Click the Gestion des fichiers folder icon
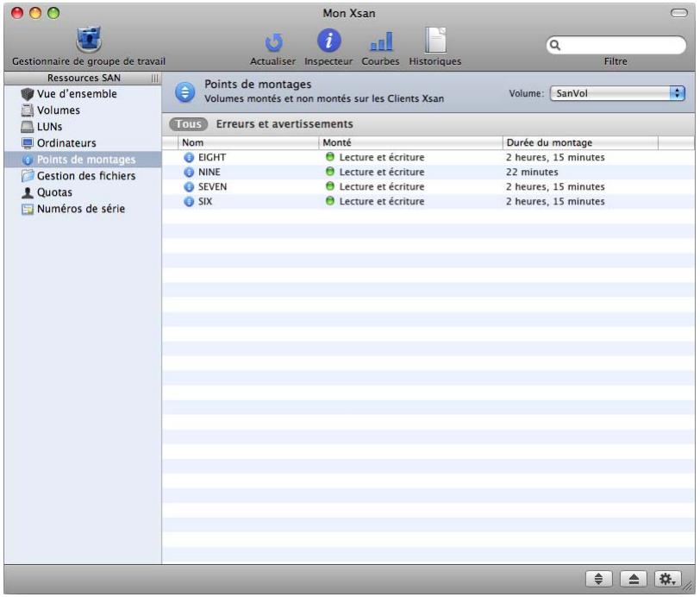The height and width of the screenshot is (597, 700). (28, 176)
